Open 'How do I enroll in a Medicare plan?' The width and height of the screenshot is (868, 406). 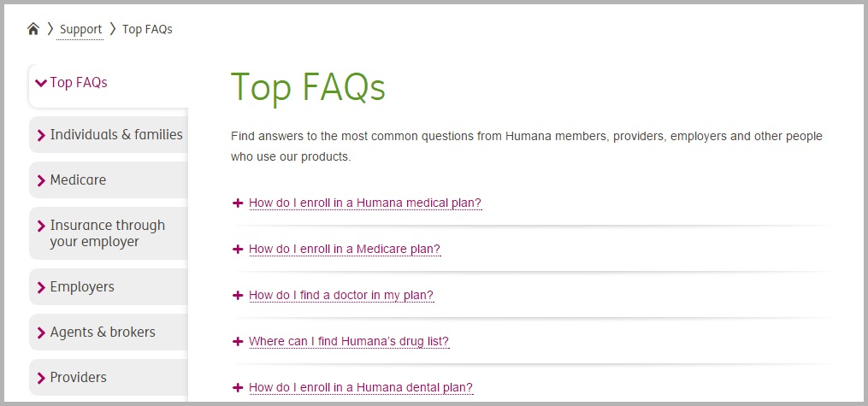tap(345, 249)
